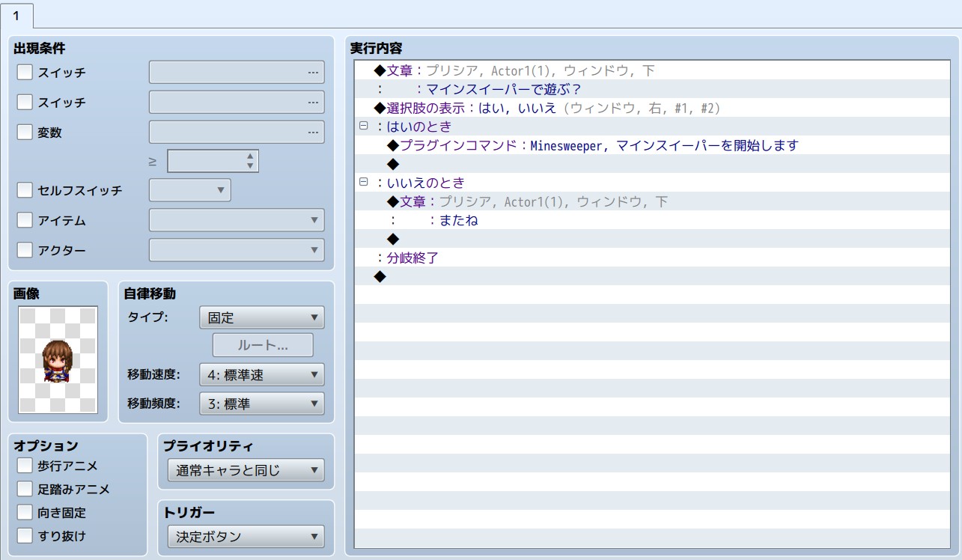
Task: Open the タイプ dropdown set to 固定
Action: pos(261,317)
